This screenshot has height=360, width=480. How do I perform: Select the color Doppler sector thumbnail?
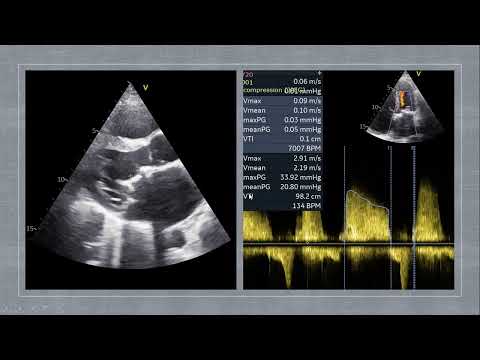(x=405, y=107)
